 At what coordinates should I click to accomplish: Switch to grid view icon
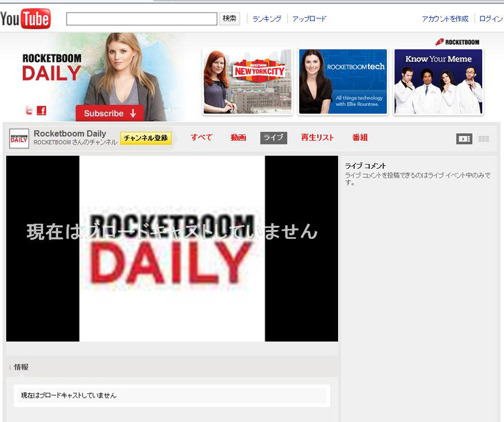pyautogui.click(x=484, y=139)
